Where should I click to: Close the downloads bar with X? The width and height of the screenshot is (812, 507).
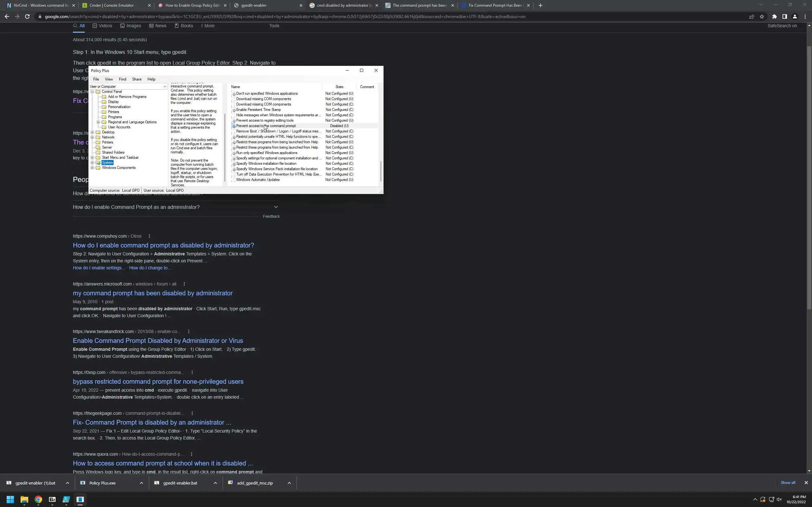[x=806, y=483]
